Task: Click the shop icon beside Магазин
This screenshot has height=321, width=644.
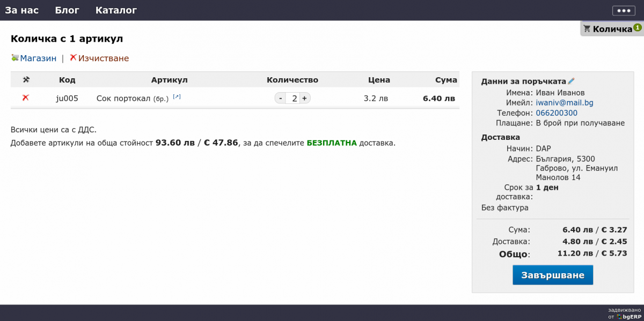Action: coord(15,58)
